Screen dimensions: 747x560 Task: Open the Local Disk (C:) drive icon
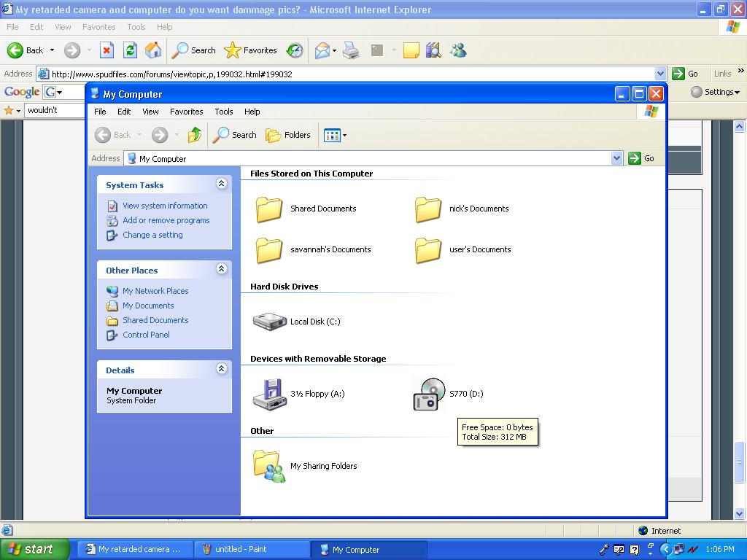coord(269,322)
